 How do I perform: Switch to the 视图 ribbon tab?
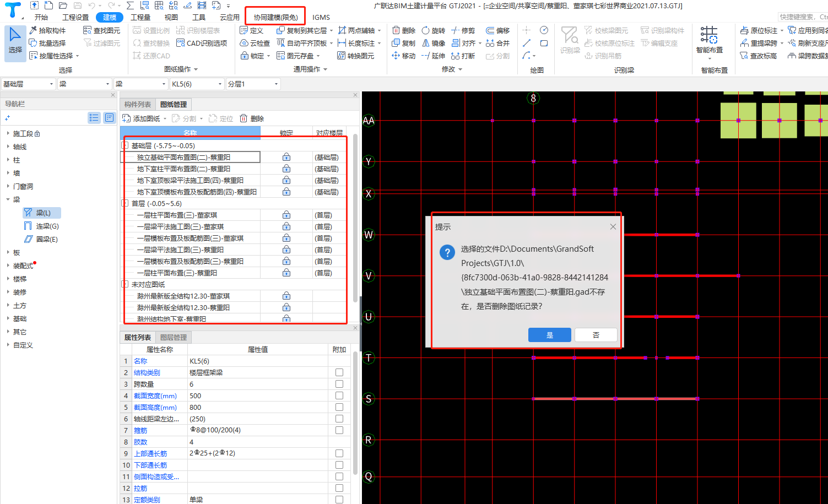tap(171, 17)
